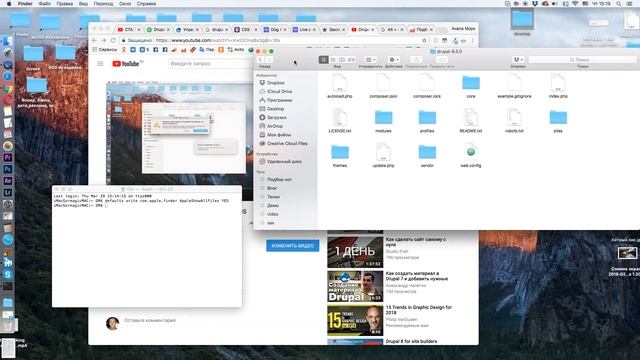Screen dimensions: 640x360
Task: Click the ИЗМЕНИТЬ ВИДЕО button on YouTube
Action: (x=293, y=246)
